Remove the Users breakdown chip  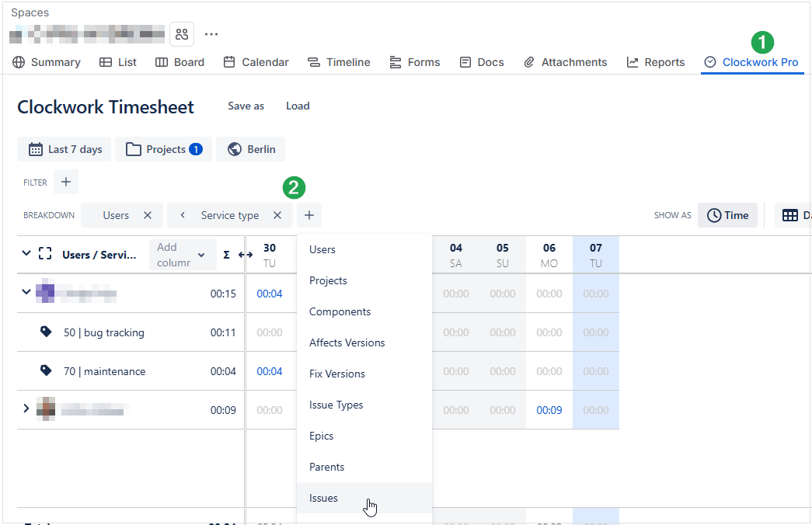pyautogui.click(x=148, y=215)
